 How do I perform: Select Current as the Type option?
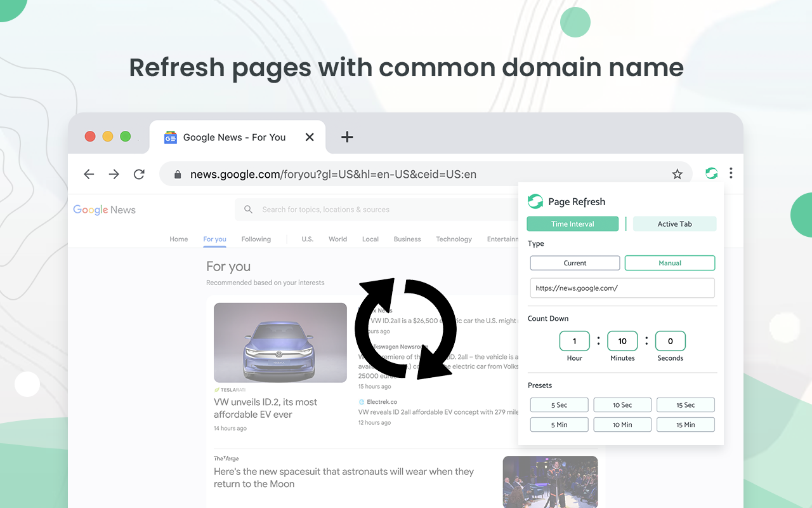pyautogui.click(x=575, y=262)
